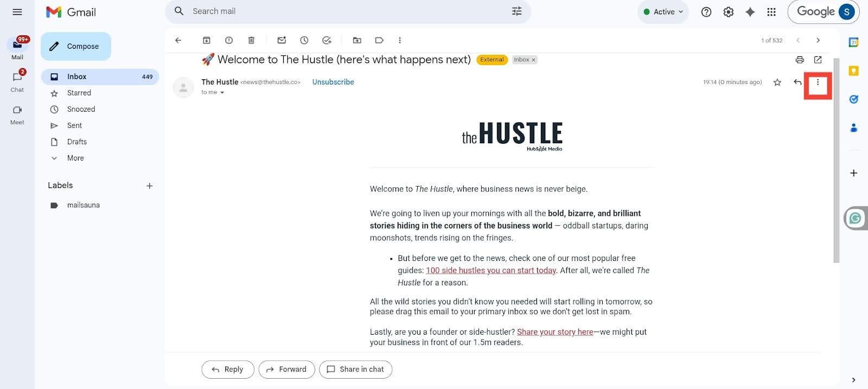Open the mailsauna label
Screen dimensions: 868x389
click(83, 205)
